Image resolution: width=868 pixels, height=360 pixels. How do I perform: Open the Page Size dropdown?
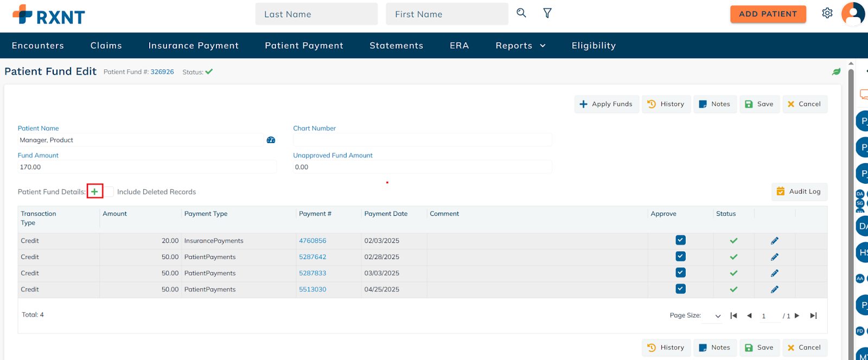[717, 316]
